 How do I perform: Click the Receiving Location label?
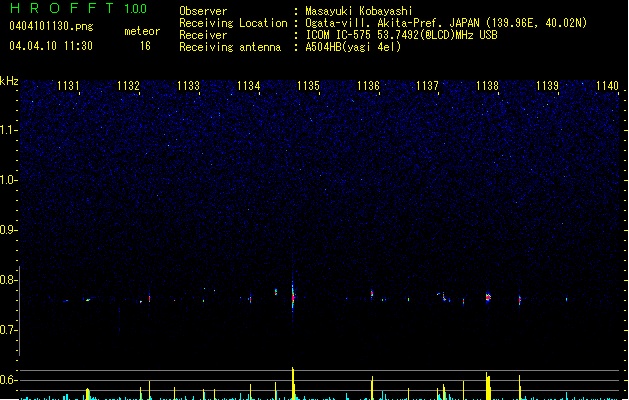point(233,23)
